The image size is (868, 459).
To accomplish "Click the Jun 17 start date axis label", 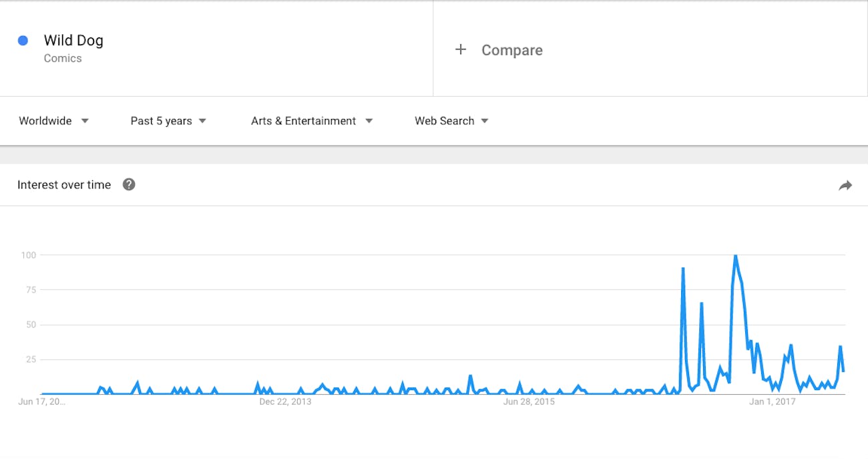I will pos(42,402).
